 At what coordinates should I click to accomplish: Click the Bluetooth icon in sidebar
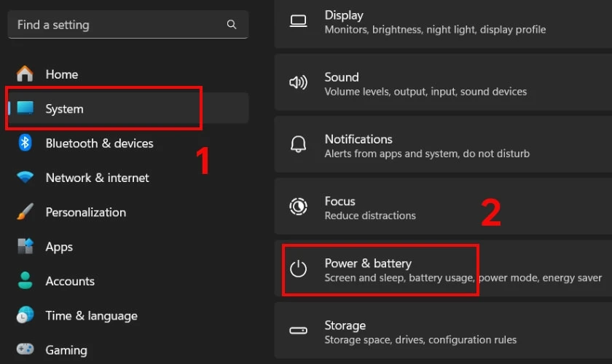pos(25,143)
